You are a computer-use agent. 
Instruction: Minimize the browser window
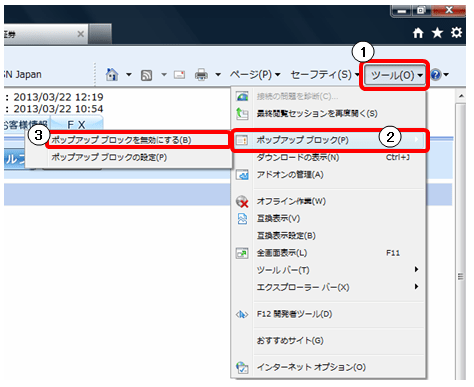coord(402,11)
